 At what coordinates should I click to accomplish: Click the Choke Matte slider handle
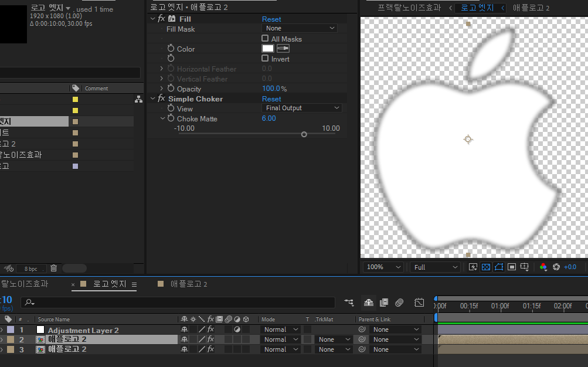click(x=304, y=134)
